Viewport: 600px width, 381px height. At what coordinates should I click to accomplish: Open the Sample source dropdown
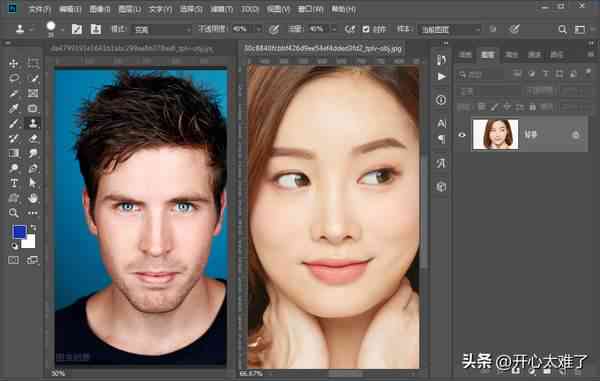[450, 29]
